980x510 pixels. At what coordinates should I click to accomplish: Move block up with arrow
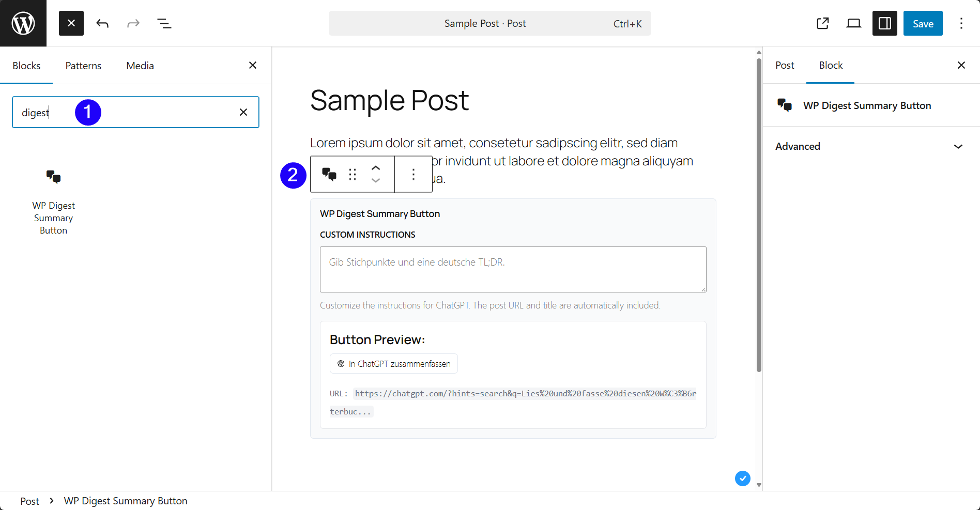(x=376, y=168)
